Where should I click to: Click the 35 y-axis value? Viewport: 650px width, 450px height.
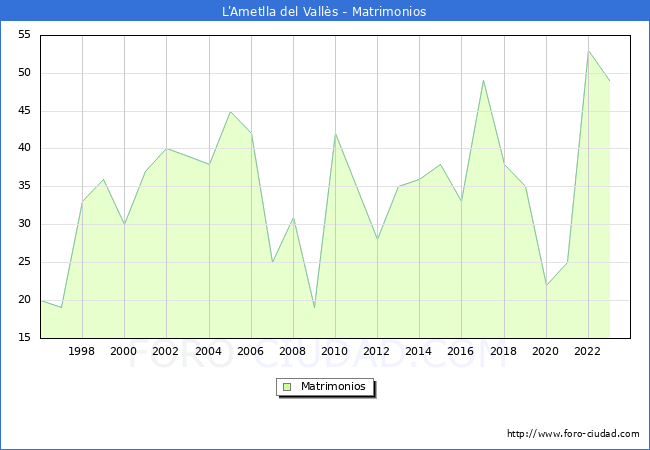point(25,186)
